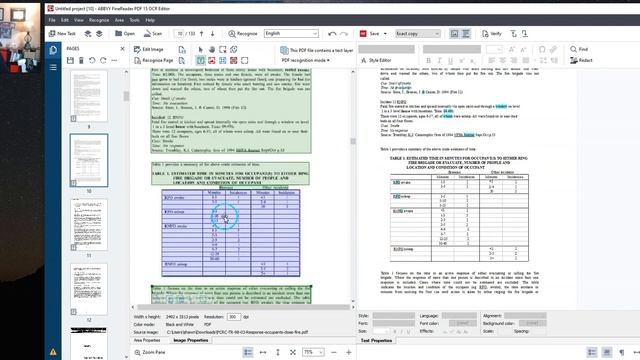Open more options in Pages panel
The image size is (640, 360).
(x=114, y=60)
